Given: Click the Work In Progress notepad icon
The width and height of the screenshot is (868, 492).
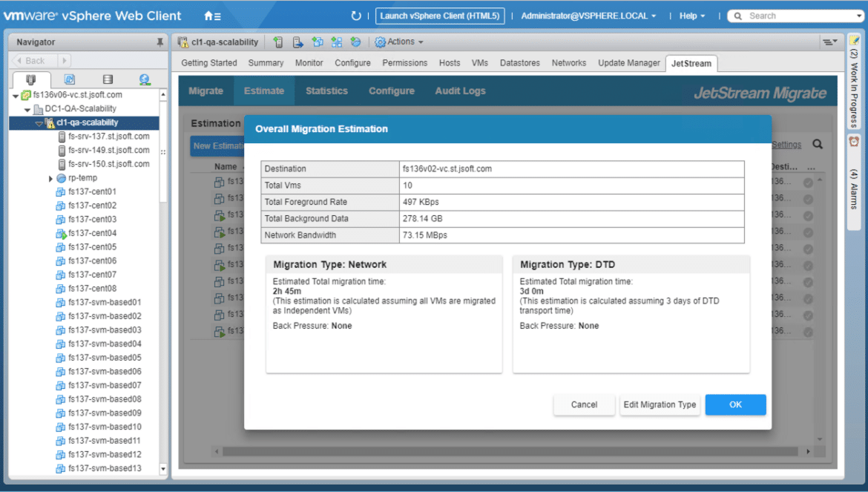Looking at the screenshot, I should [x=854, y=40].
